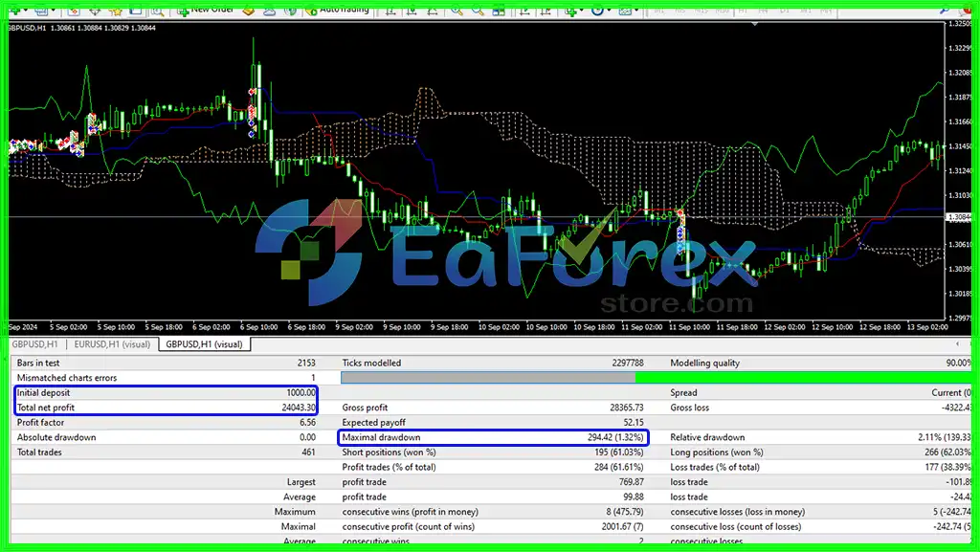The height and width of the screenshot is (552, 980).
Task: Click the 'Total net profit' label
Action: coord(46,408)
